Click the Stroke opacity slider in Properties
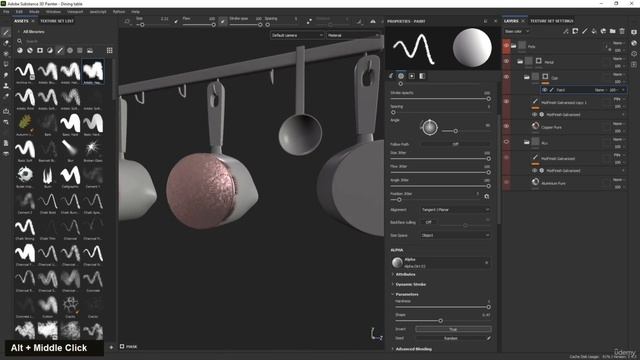 tap(440, 99)
